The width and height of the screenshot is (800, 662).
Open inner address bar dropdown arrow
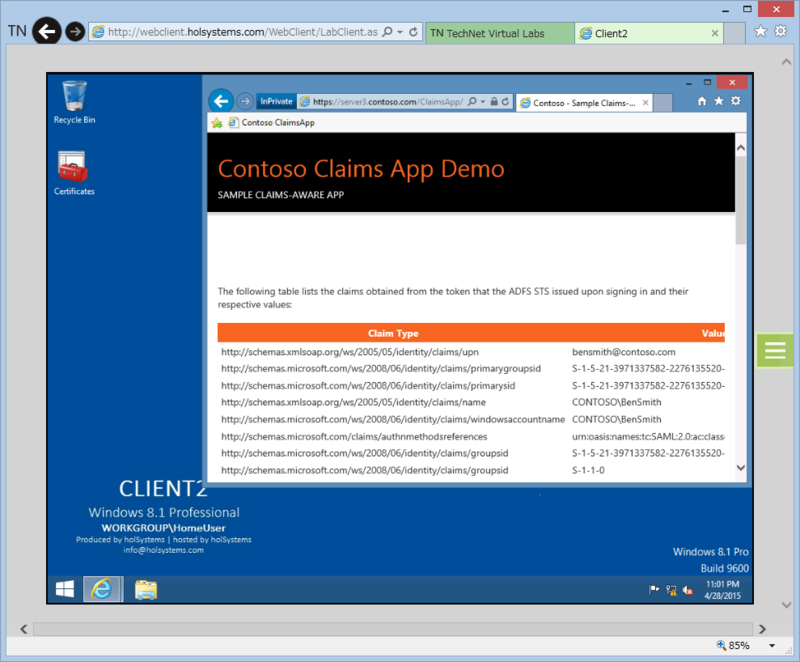tap(483, 101)
